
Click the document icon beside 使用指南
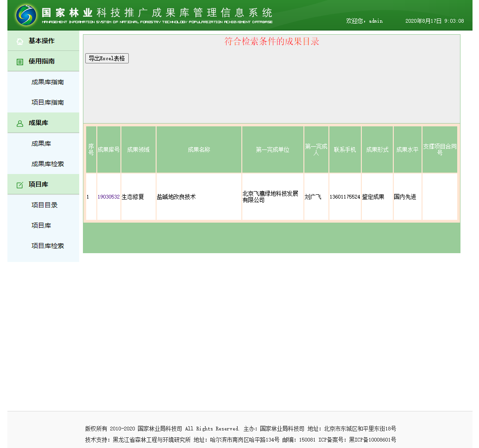tap(20, 62)
